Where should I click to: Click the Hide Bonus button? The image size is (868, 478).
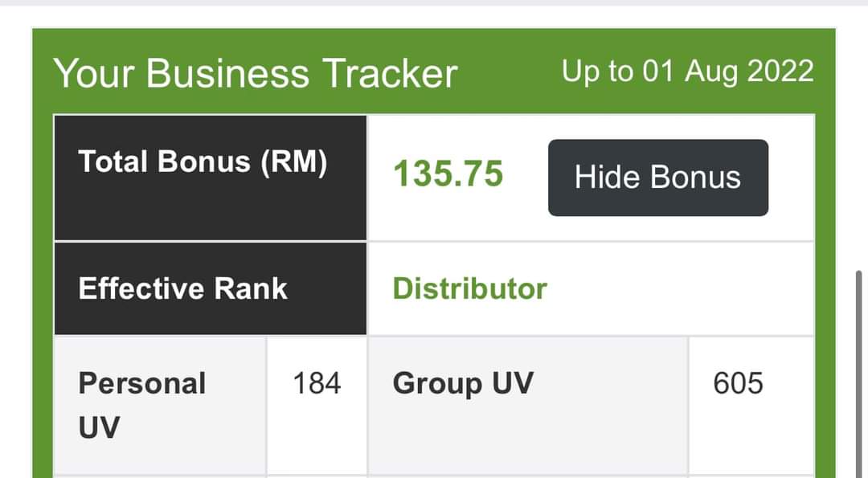(x=657, y=178)
